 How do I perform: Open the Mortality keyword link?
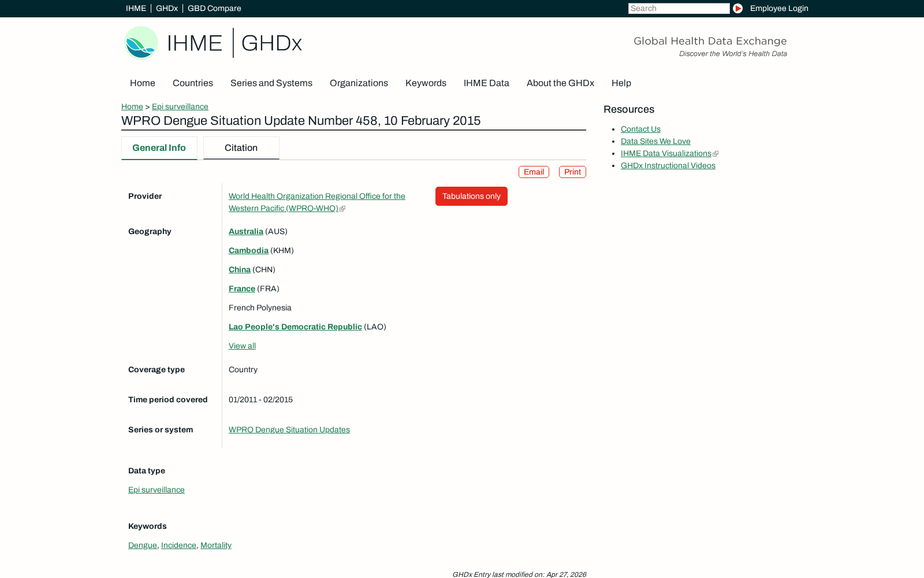click(x=216, y=545)
